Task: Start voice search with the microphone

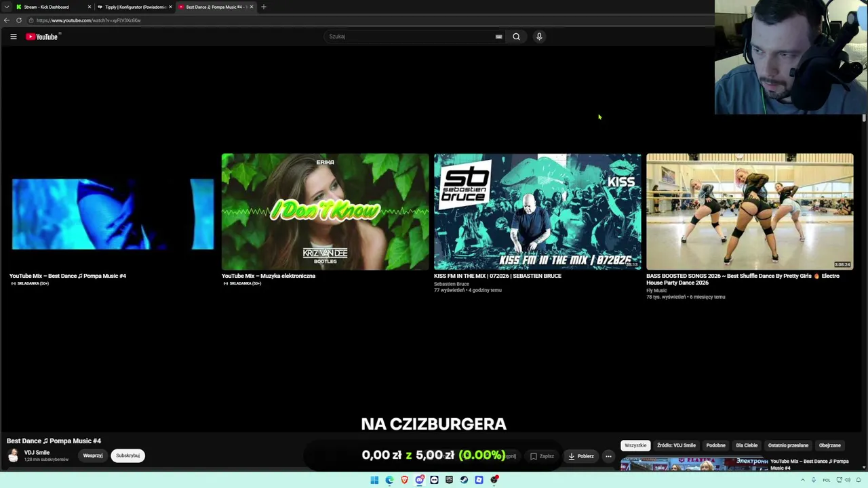Action: click(539, 37)
